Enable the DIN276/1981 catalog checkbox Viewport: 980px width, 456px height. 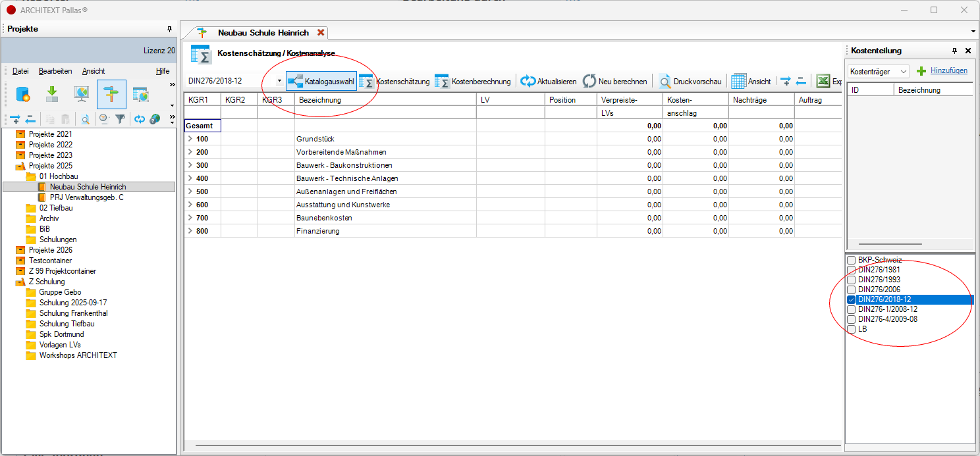tap(851, 270)
